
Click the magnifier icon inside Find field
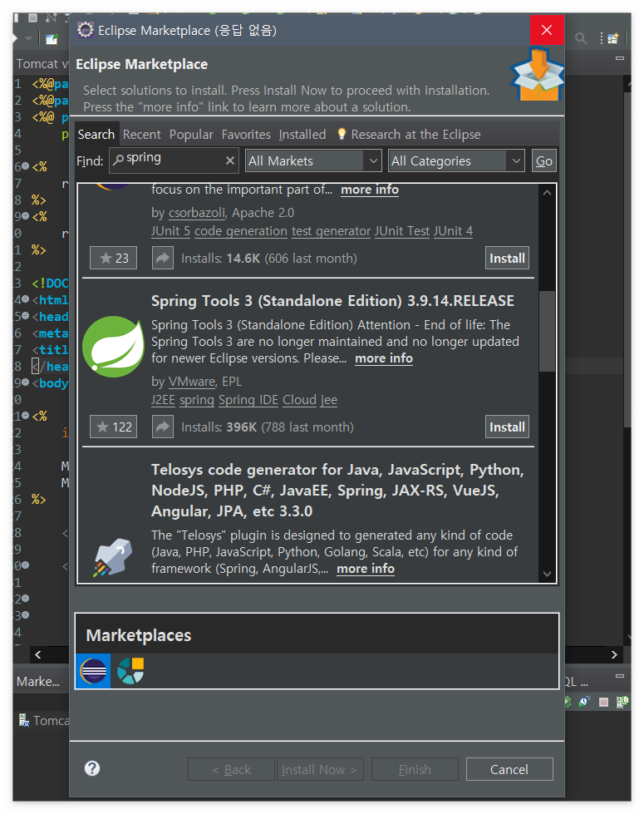(x=118, y=160)
